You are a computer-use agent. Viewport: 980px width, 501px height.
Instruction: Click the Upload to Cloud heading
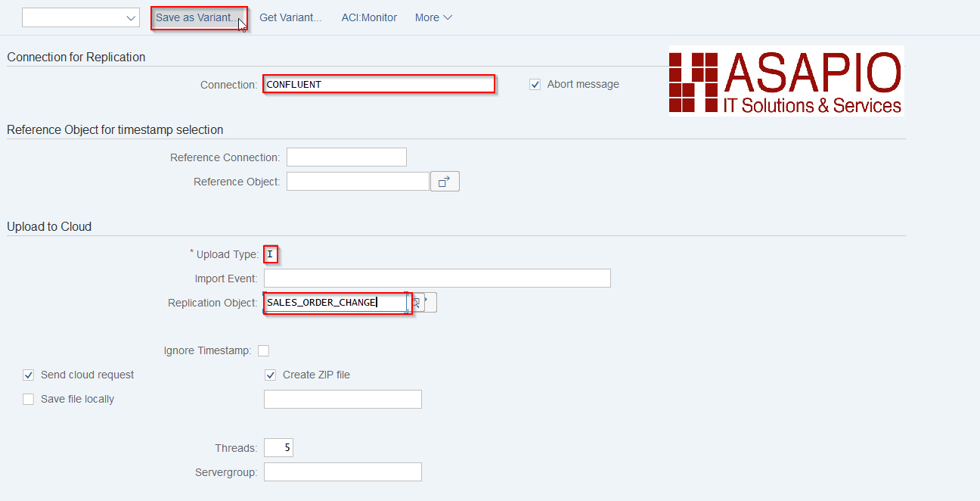[x=49, y=226]
